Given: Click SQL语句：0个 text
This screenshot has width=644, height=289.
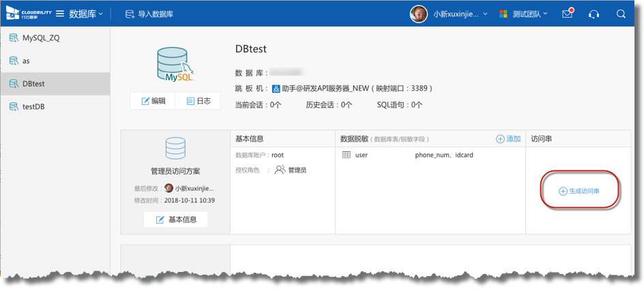Looking at the screenshot, I should coord(400,105).
